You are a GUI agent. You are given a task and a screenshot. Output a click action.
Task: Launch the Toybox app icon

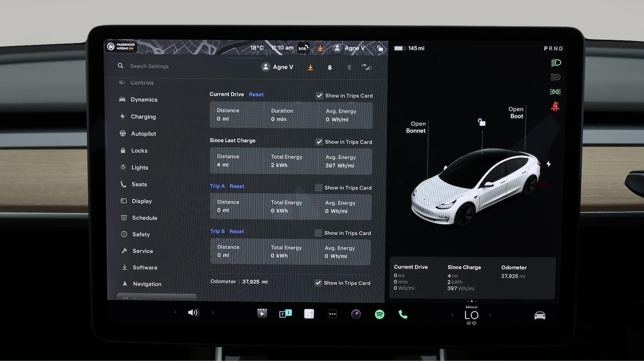click(x=286, y=314)
